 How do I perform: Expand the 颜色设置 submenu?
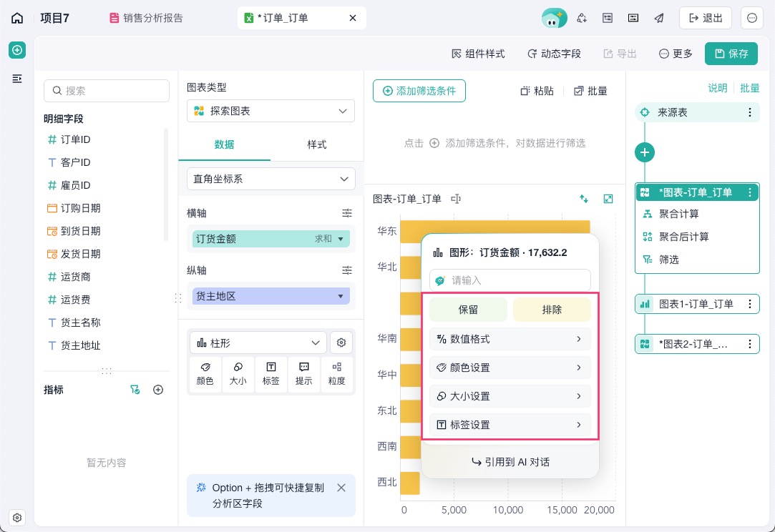(510, 368)
